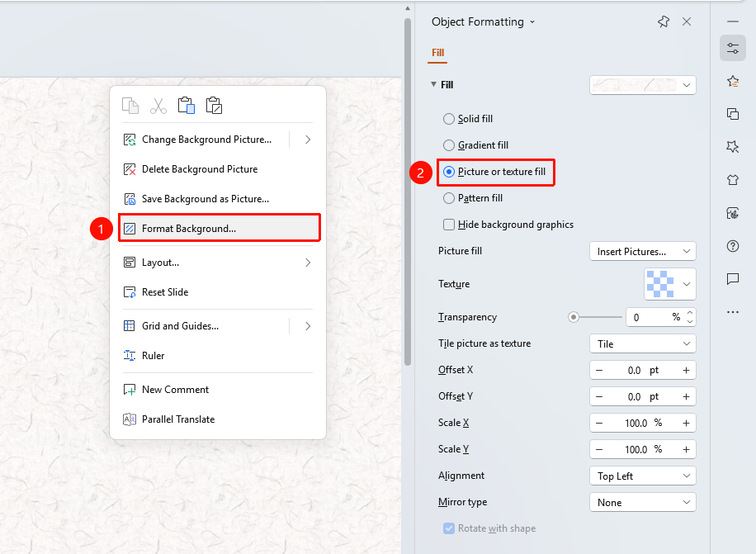The image size is (756, 554).
Task: Choose Delete Background Picture
Action: click(217, 169)
